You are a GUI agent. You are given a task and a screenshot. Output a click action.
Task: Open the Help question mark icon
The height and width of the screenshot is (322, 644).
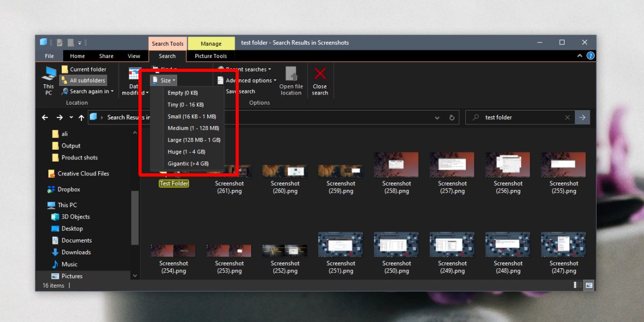pos(590,56)
